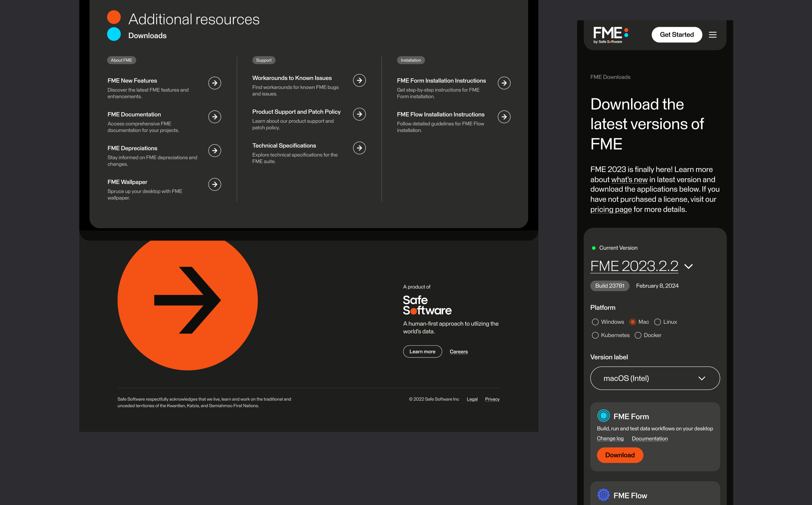The width and height of the screenshot is (812, 505).
Task: Click the orange Download button for FME Form
Action: point(620,455)
